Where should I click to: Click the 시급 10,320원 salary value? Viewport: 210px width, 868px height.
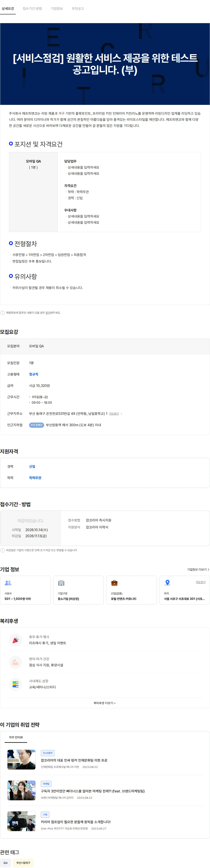point(39,385)
